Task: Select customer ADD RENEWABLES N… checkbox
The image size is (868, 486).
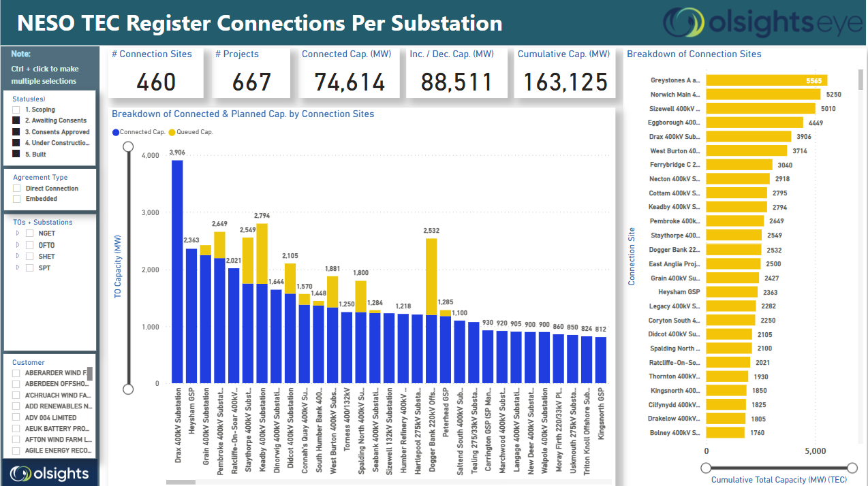Action: coord(16,406)
